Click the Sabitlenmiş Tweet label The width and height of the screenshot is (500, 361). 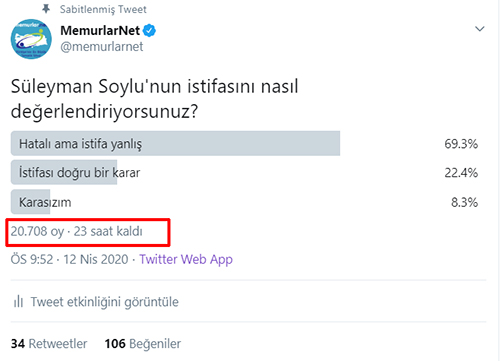pyautogui.click(x=103, y=9)
